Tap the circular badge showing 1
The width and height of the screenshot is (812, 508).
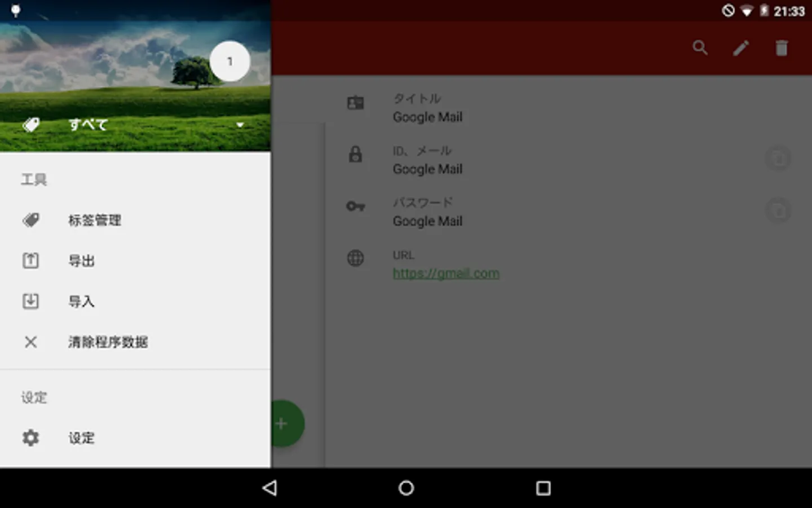230,61
